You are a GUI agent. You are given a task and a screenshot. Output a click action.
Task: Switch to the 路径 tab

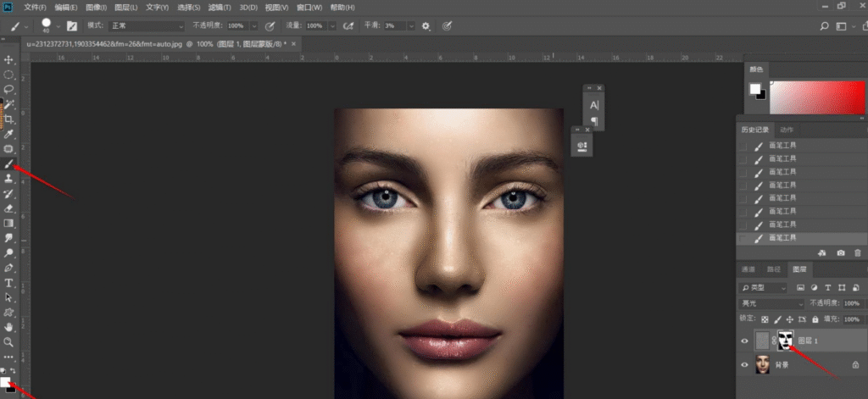tap(773, 269)
